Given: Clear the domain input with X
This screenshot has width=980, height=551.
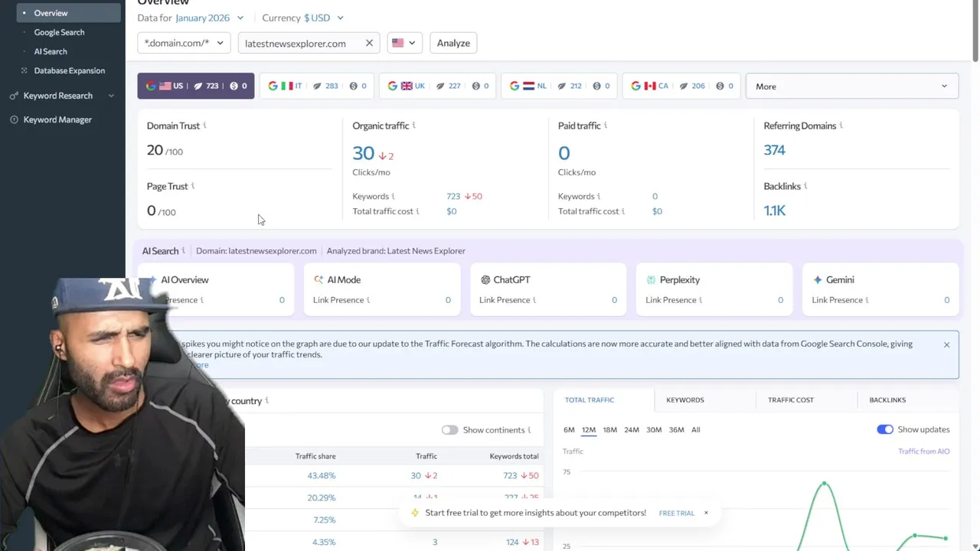Looking at the screenshot, I should [x=369, y=43].
